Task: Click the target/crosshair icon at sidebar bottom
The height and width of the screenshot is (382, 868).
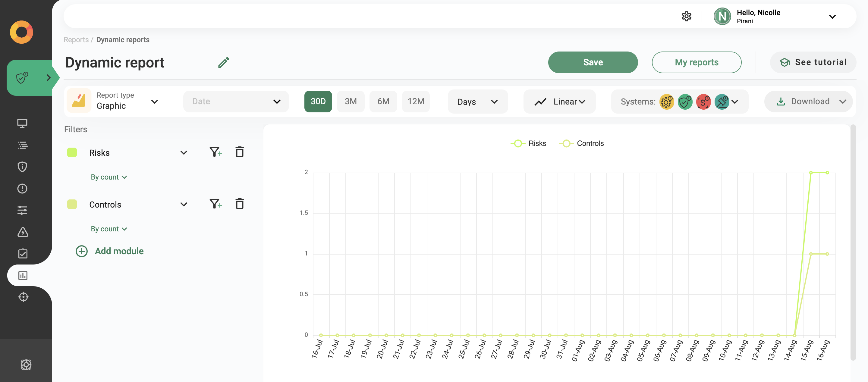Action: coord(23,297)
